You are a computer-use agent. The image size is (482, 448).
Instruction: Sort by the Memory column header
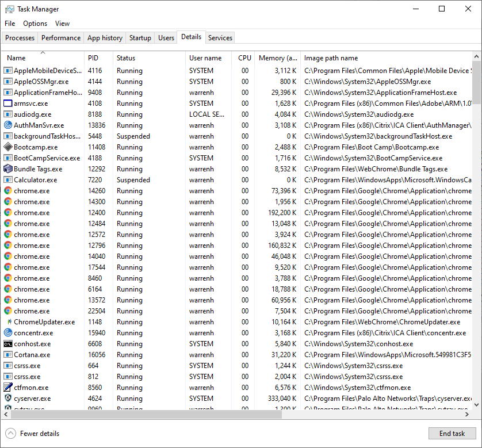pos(278,58)
